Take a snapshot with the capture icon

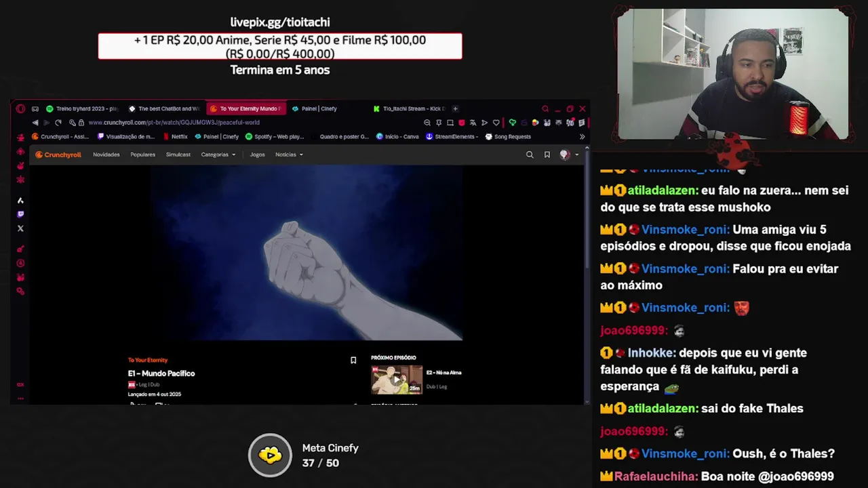[x=450, y=123]
